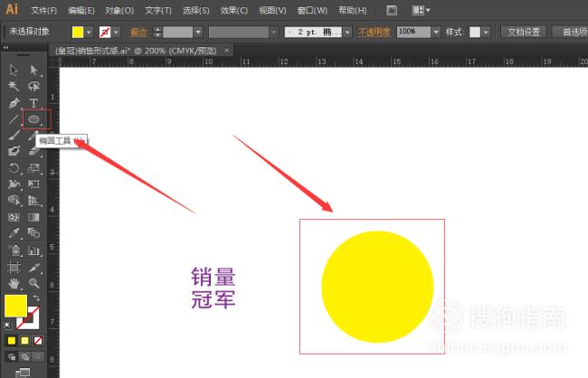Select the Magic Wand tool
This screenshot has height=378, width=588.
[14, 86]
